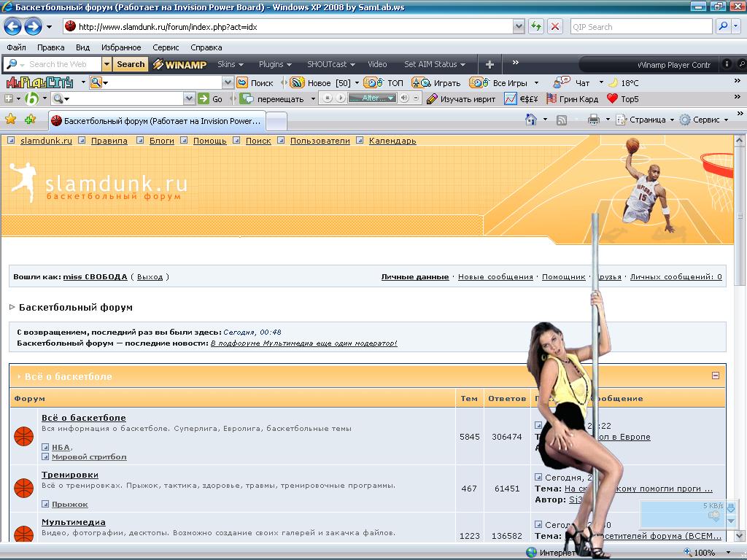This screenshot has width=747, height=560.
Task: Open the Страница menu dropdown
Action: (x=646, y=120)
